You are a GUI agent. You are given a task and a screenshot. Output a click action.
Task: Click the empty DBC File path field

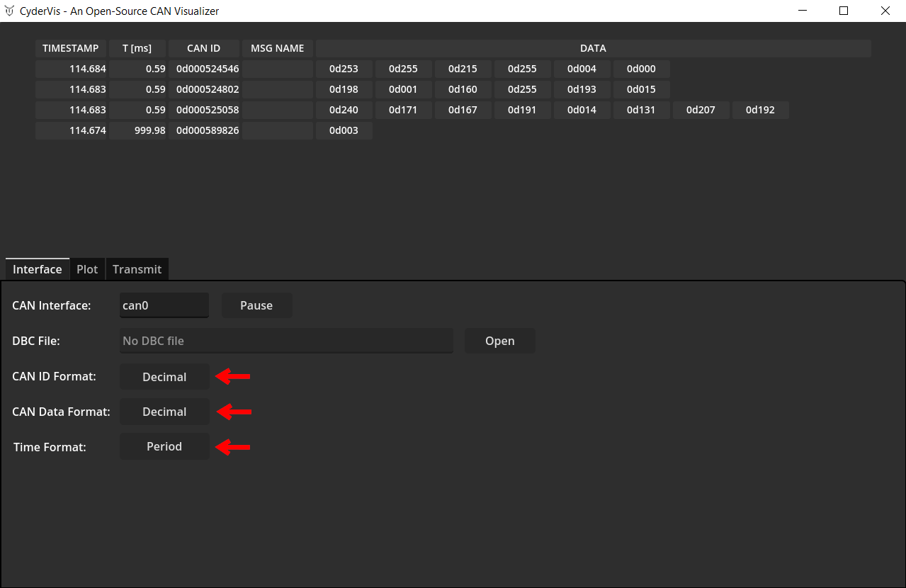[x=286, y=341]
